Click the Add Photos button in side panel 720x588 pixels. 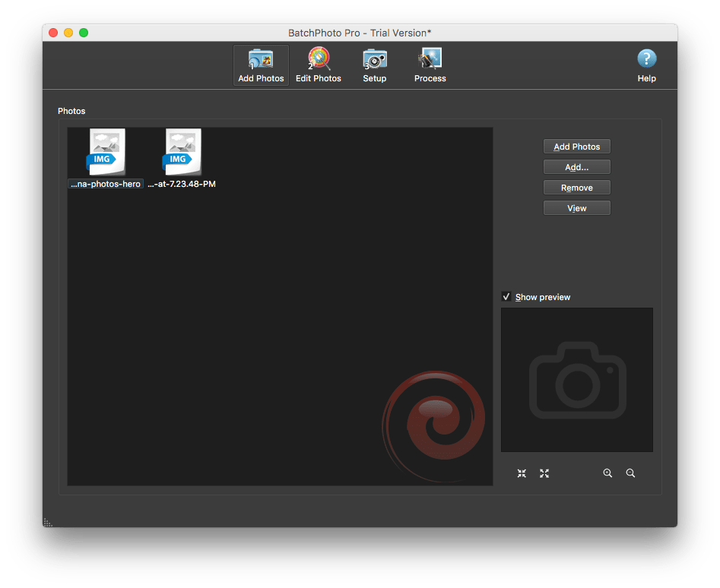pyautogui.click(x=577, y=147)
